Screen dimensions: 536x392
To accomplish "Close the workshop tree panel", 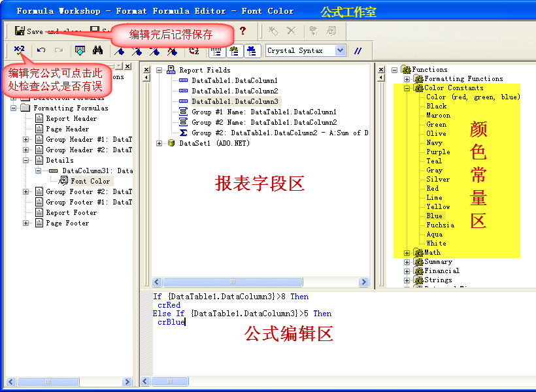I will pos(127,66).
